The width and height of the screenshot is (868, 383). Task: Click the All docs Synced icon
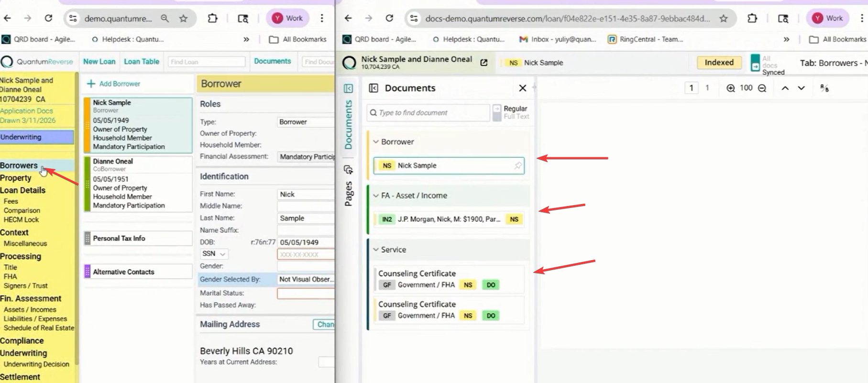(755, 63)
